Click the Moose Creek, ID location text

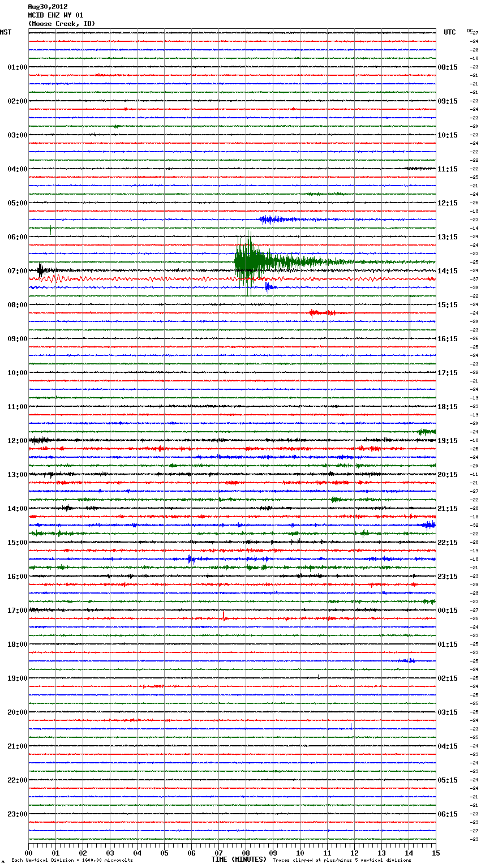(x=62, y=24)
